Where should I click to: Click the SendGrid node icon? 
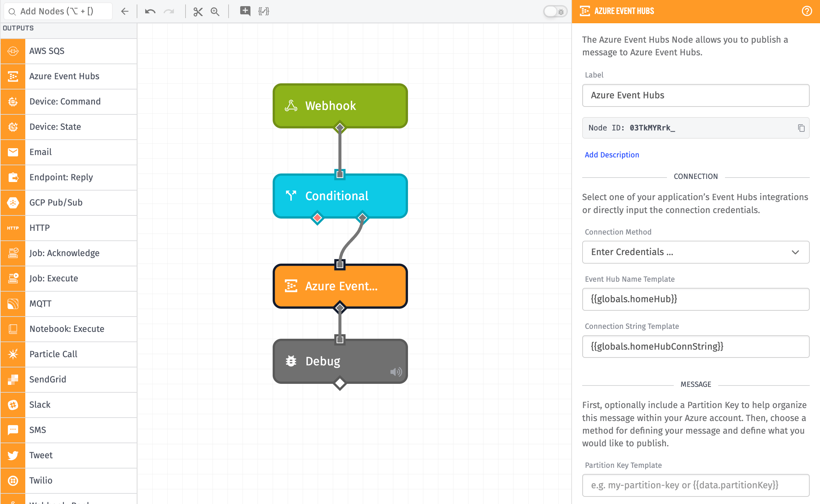[13, 380]
